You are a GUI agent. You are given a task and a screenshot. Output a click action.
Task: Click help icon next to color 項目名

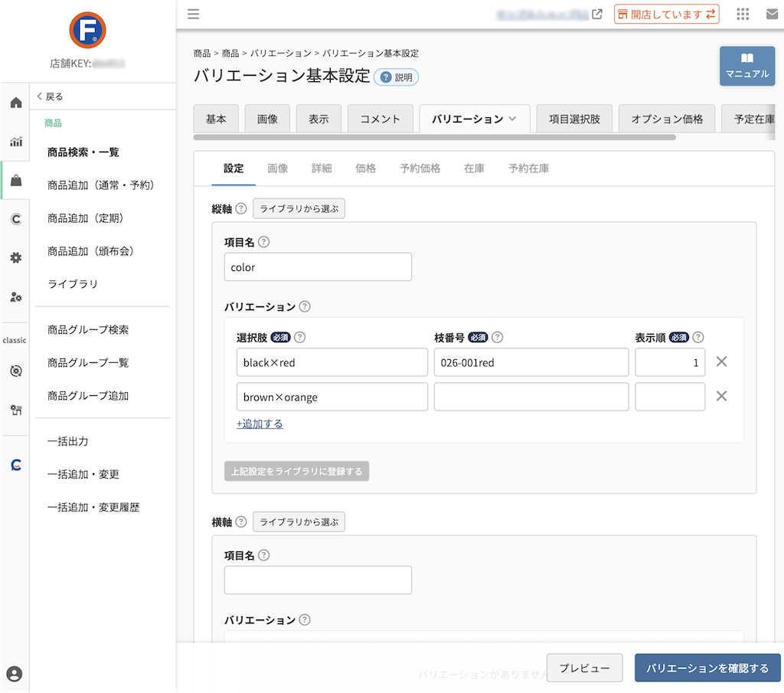pyautogui.click(x=263, y=242)
